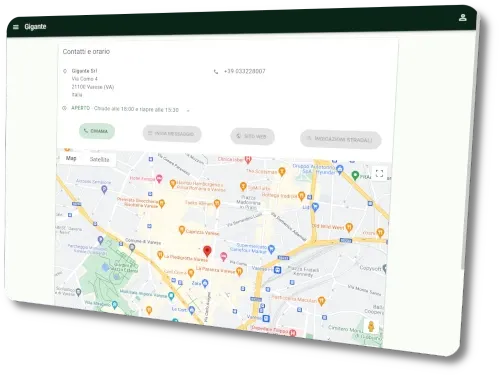Click the Hyundai car dealer marker
This screenshot has width=500, height=377.
[340, 169]
